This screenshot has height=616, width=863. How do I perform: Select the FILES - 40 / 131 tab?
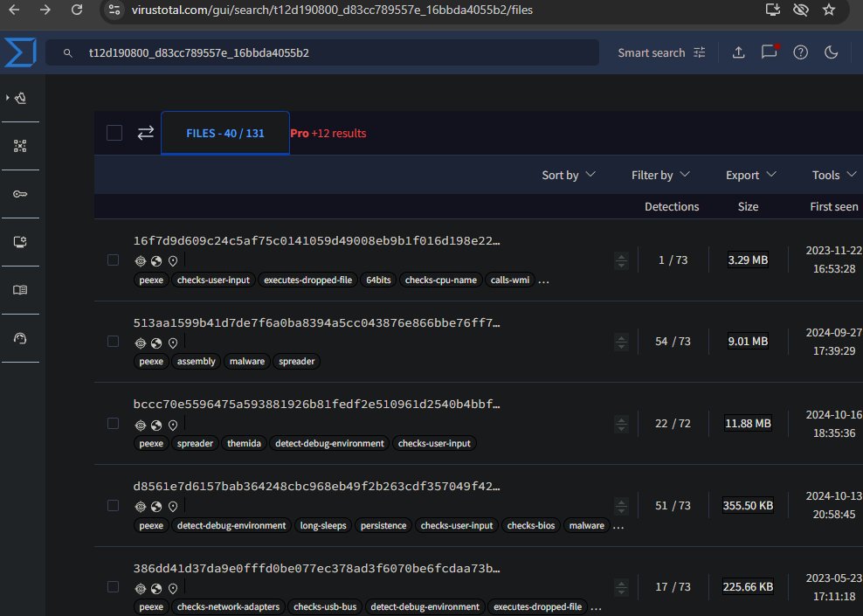(225, 133)
